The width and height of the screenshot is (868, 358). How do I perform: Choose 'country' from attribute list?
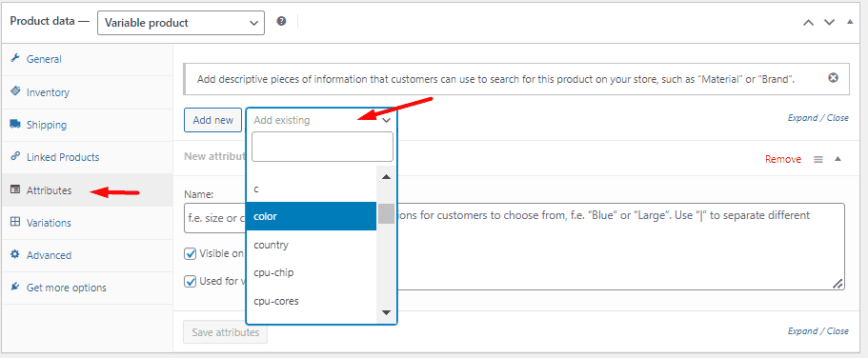(x=312, y=245)
